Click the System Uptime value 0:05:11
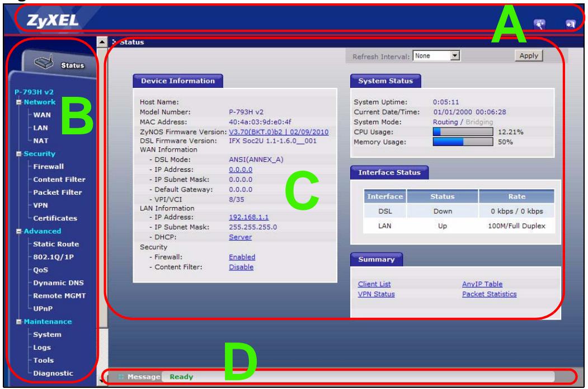This screenshot has height=389, width=588. pyautogui.click(x=445, y=102)
